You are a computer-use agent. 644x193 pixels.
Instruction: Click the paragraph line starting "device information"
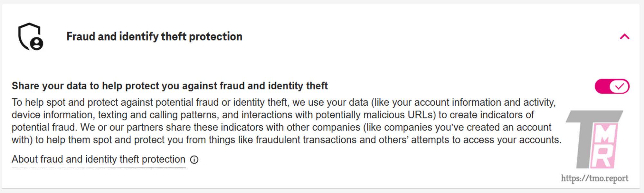point(272,115)
